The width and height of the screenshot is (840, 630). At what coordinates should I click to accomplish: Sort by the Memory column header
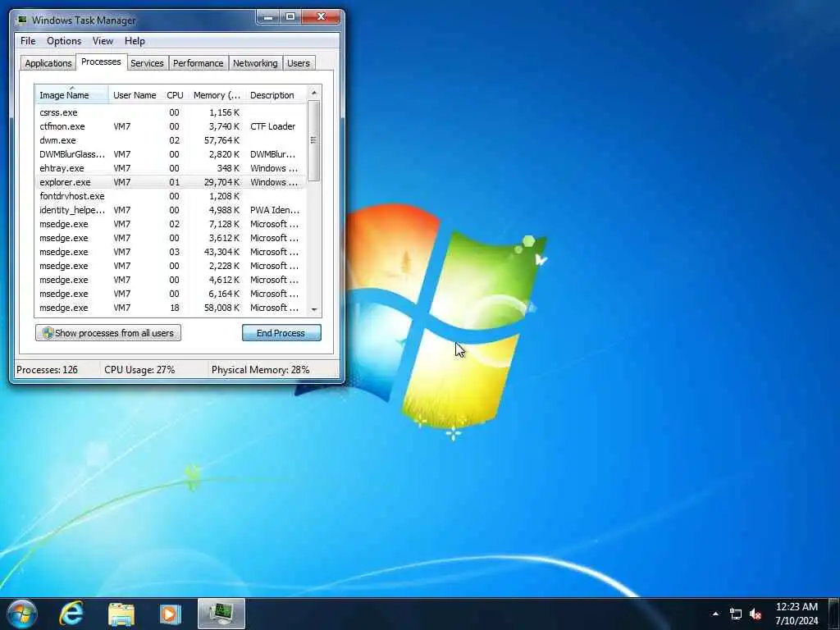(x=217, y=95)
